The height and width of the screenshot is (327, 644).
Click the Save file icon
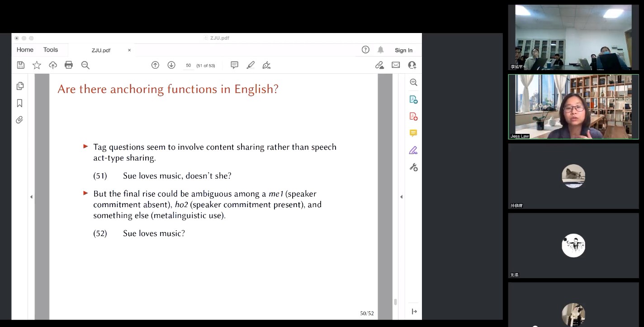[x=20, y=65]
